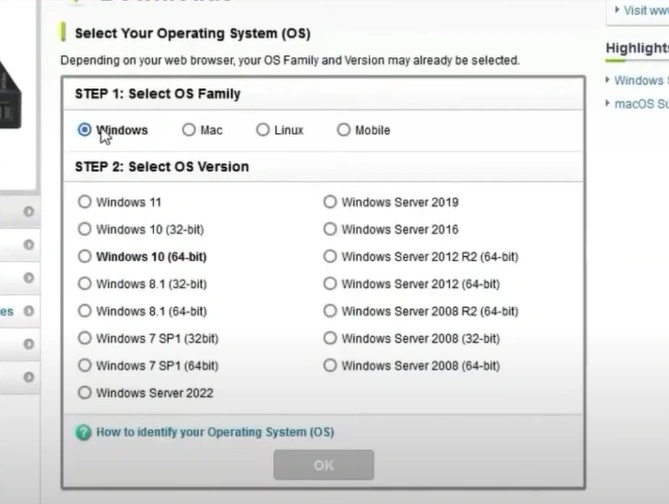Choose the Mac OS family option
This screenshot has height=504, width=669.
(189, 130)
